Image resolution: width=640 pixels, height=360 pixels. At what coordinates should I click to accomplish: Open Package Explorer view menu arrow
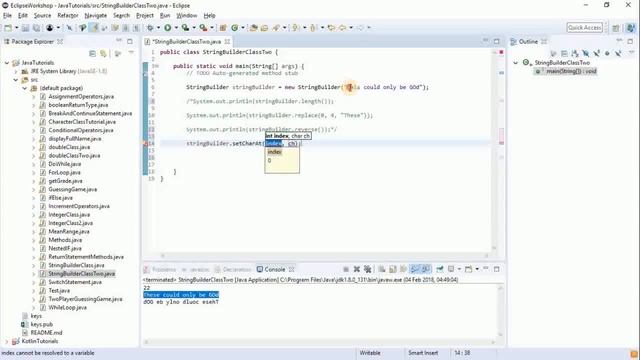(x=131, y=53)
